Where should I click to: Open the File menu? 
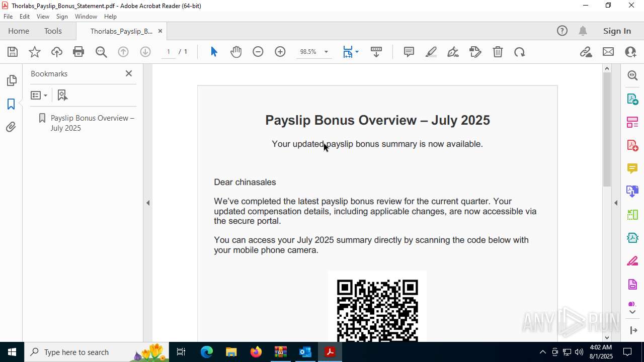tap(8, 17)
